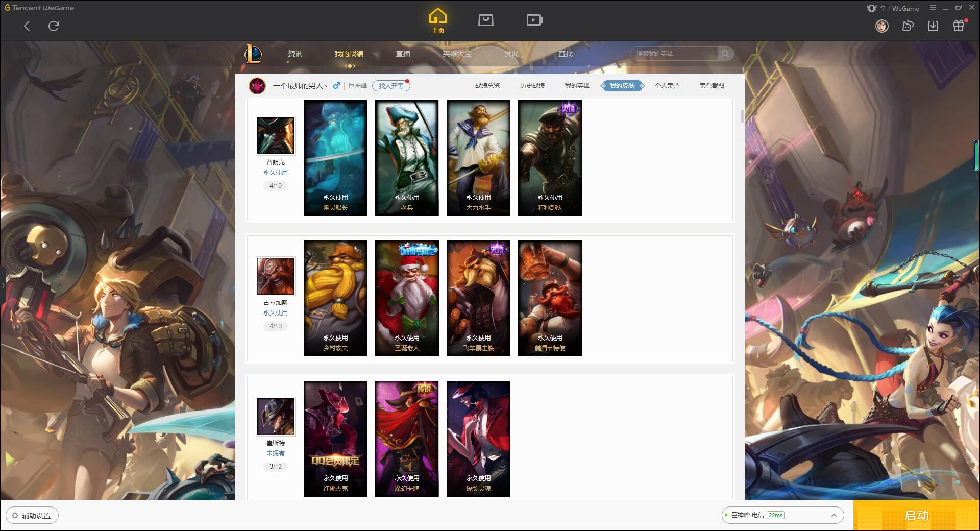
Task: Open the 大力水手 skin card
Action: (478, 158)
